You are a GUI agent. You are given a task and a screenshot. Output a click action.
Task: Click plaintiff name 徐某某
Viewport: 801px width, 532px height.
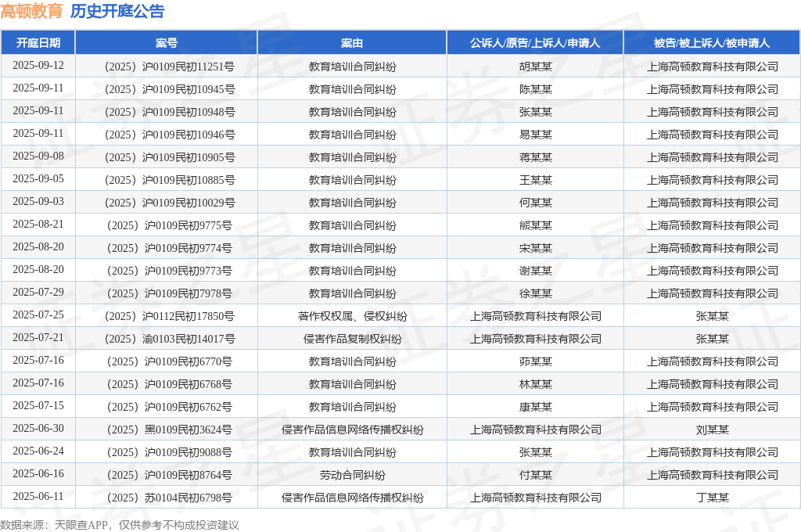(535, 293)
